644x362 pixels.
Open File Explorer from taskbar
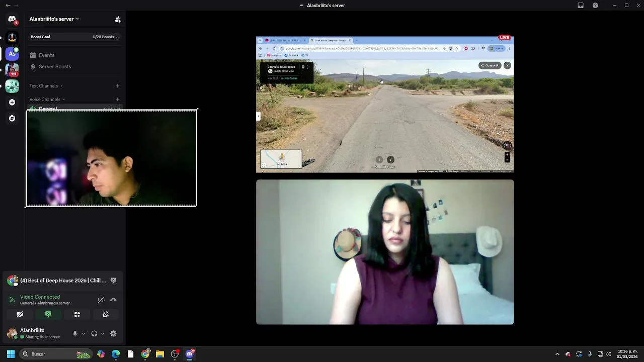tap(160, 354)
